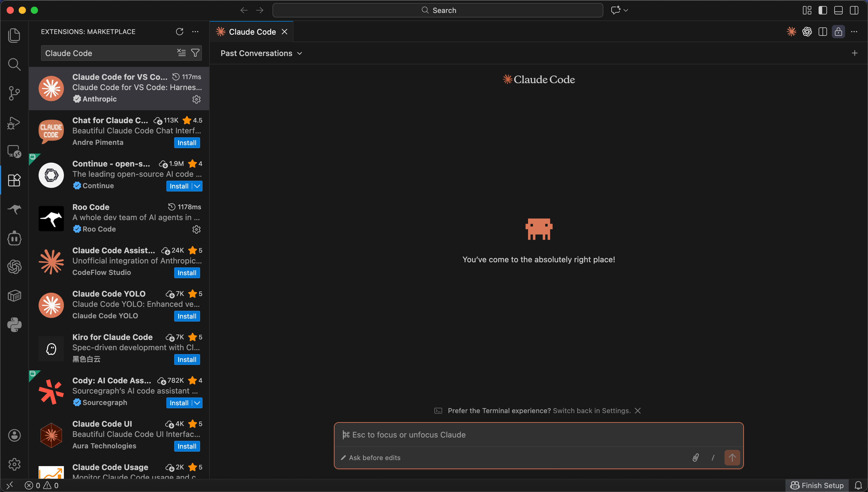Click Switch back in Settings link
The height and width of the screenshot is (492, 868).
click(591, 411)
